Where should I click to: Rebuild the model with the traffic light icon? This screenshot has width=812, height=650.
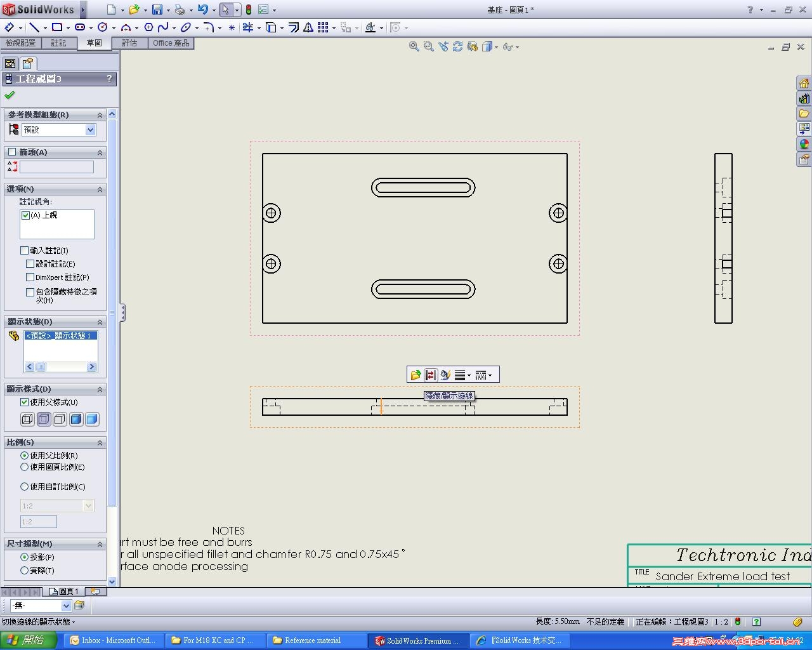pos(249,10)
